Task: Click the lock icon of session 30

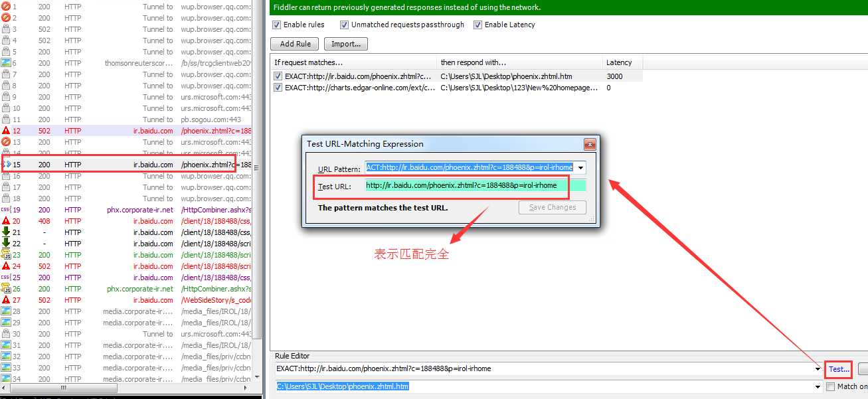Action: pyautogui.click(x=6, y=334)
